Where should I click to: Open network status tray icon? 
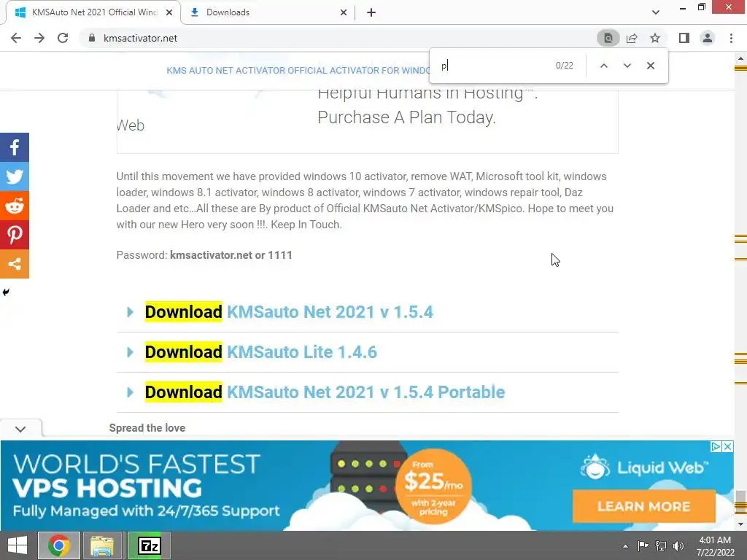(x=661, y=545)
